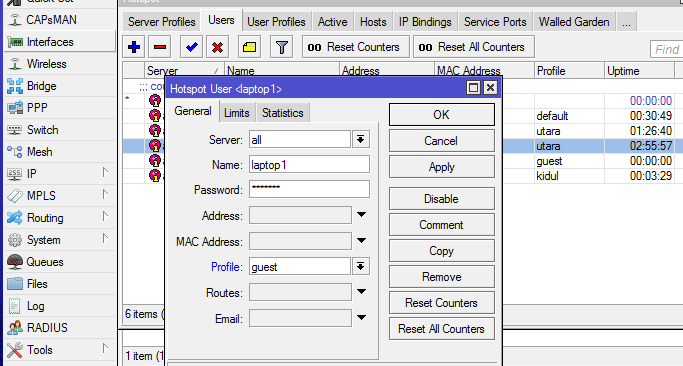Screen dimensions: 683x366
Task: Click the OK button
Action: click(x=442, y=115)
